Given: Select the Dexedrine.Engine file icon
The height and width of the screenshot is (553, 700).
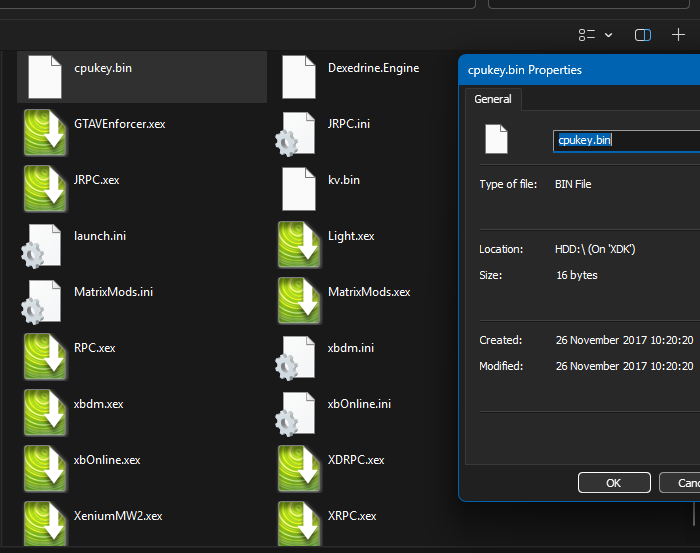Looking at the screenshot, I should [x=299, y=77].
